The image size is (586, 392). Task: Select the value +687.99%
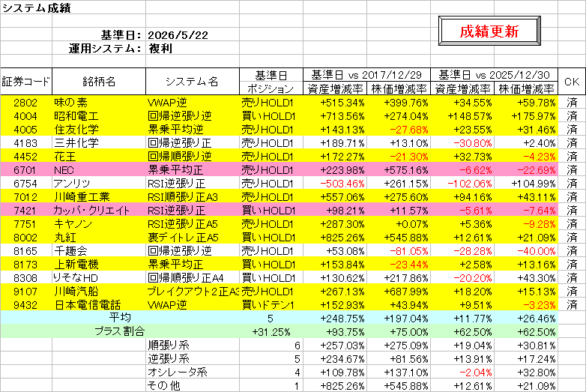[399, 291]
